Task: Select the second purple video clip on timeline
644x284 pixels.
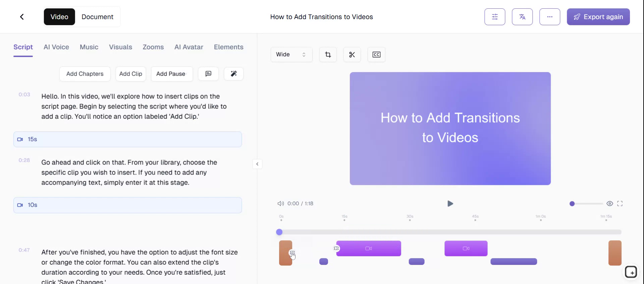Action: (466, 248)
